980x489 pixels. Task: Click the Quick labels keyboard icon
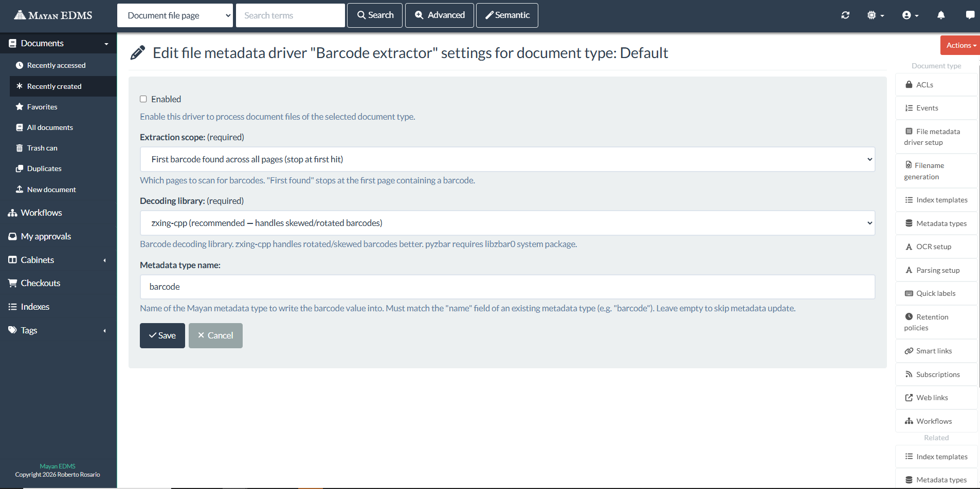click(x=909, y=293)
